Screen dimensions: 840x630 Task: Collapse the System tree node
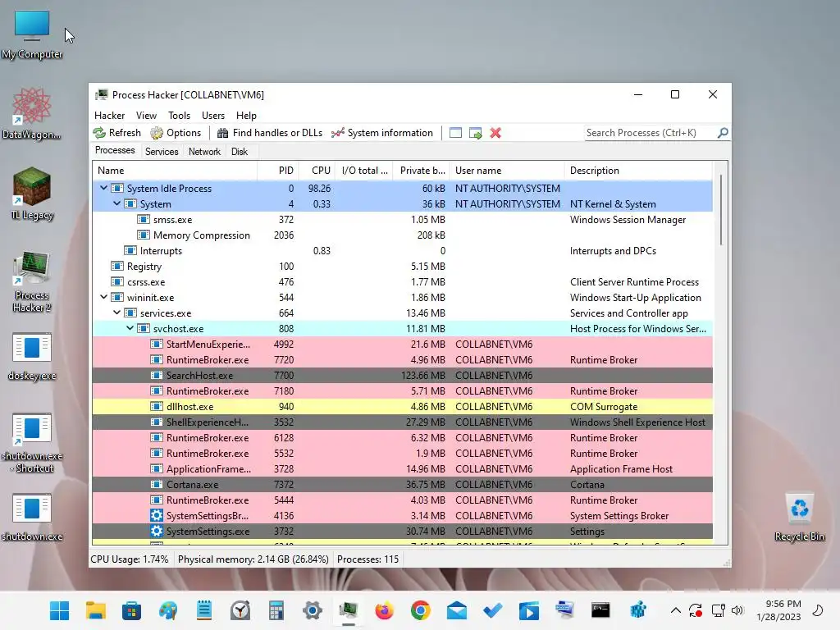point(116,203)
